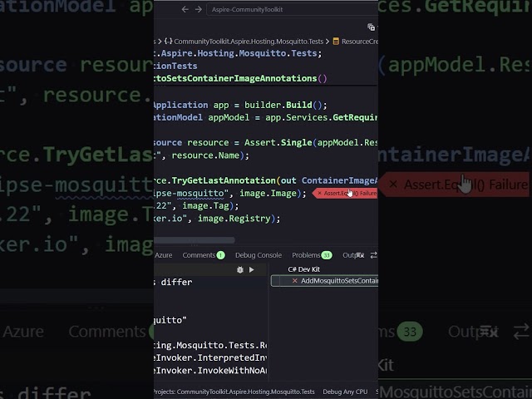Click the "builder.Build();" code text
Image resolution: width=532 pixels, height=399 pixels.
click(286, 105)
